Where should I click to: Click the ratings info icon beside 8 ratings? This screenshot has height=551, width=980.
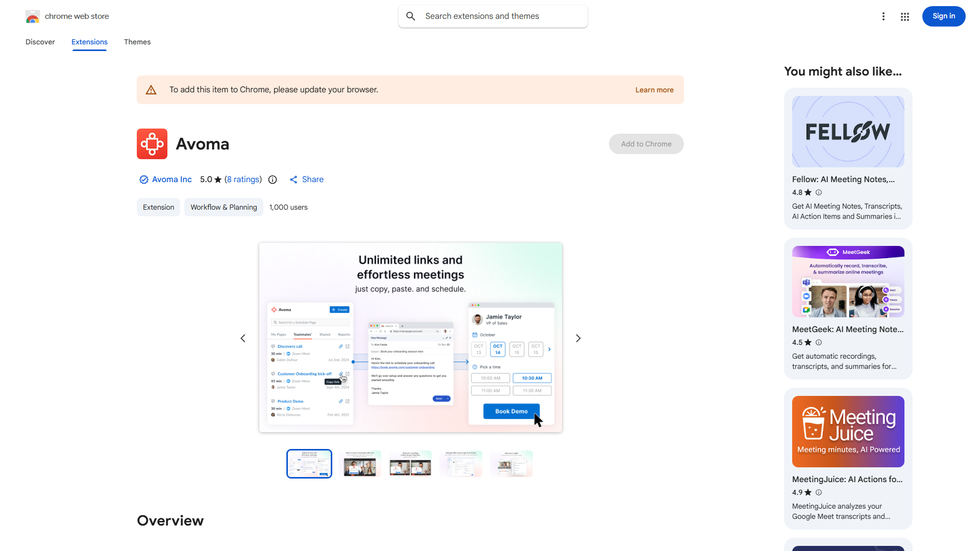pyautogui.click(x=273, y=180)
